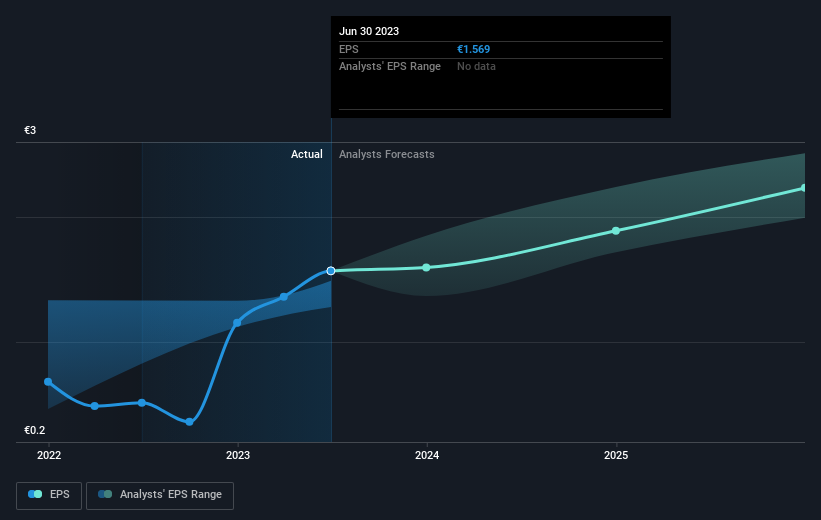Toggle the Analysts' EPS Range legend button
The height and width of the screenshot is (520, 821).
(x=160, y=495)
